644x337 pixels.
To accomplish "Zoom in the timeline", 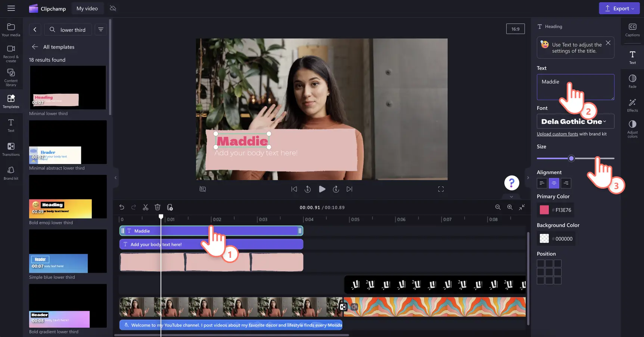I will pos(510,207).
